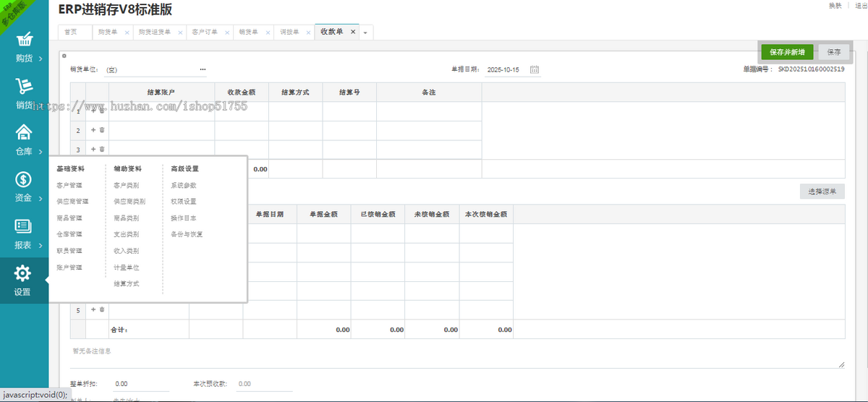Add a row after source-document row 5
This screenshot has height=402, width=868.
(93, 309)
